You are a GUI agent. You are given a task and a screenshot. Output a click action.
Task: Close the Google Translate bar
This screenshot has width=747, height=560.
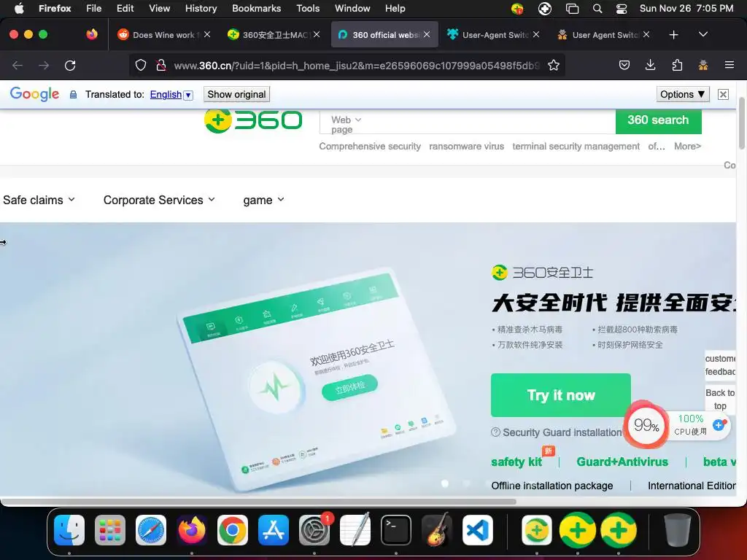(x=723, y=94)
